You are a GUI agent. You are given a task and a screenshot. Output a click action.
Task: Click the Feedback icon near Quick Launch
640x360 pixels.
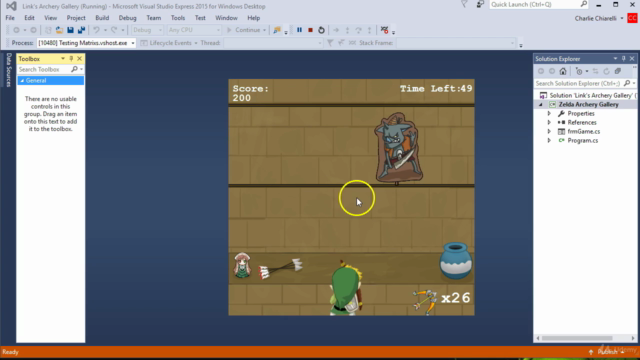(480, 4)
